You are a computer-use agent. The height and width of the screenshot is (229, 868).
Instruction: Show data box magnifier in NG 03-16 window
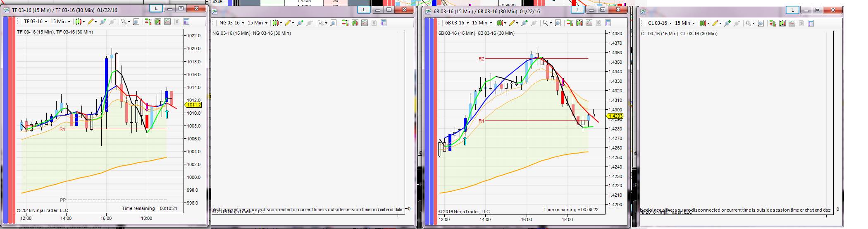click(333, 23)
